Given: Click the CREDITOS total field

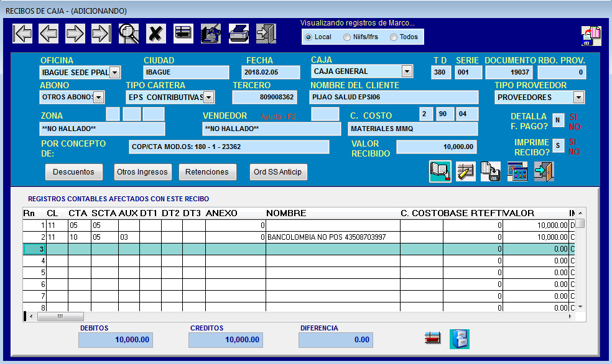Looking at the screenshot, I should (226, 340).
